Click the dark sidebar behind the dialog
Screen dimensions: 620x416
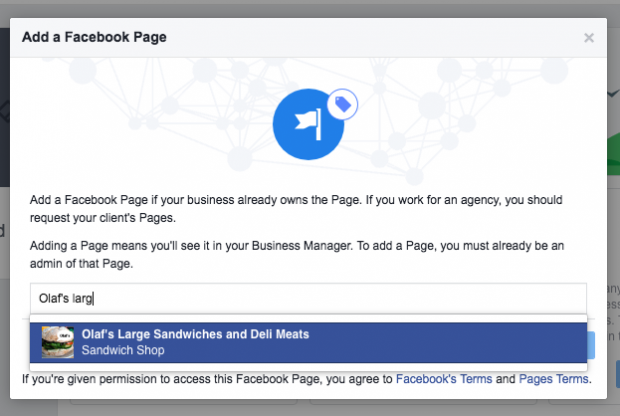pyautogui.click(x=5, y=107)
